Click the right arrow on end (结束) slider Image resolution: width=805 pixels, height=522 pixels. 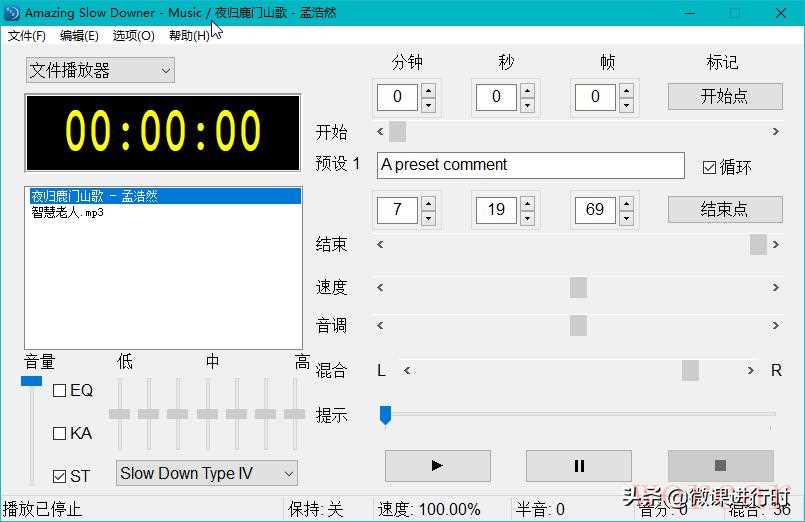[776, 244]
